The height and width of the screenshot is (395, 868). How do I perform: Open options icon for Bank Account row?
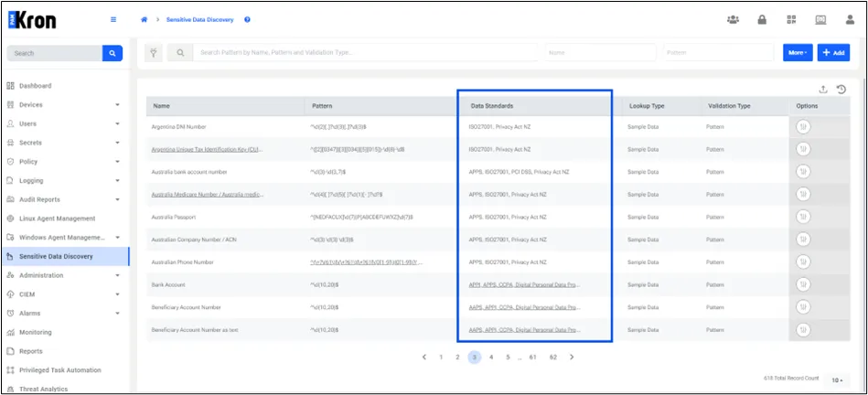click(803, 284)
